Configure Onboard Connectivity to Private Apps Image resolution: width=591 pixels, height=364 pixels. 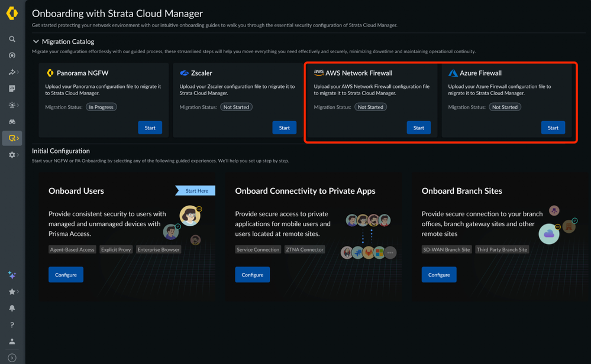click(x=253, y=275)
